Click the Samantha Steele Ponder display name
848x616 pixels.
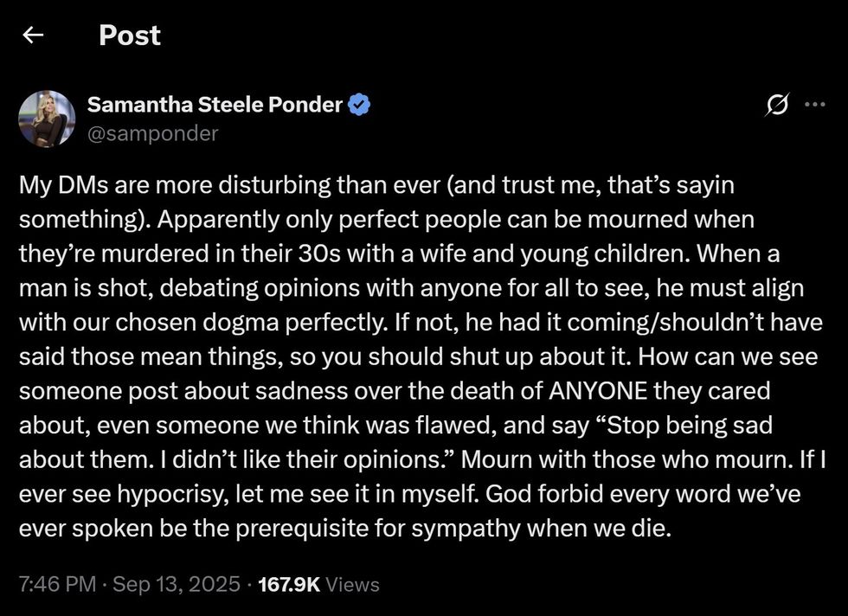click(215, 106)
